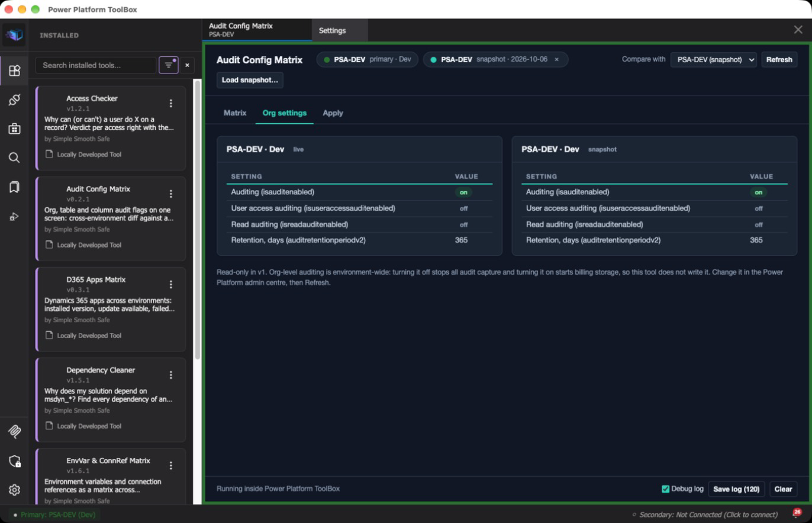
Task: Open the three-dot menu for Audit Config Matrix
Action: click(x=171, y=194)
